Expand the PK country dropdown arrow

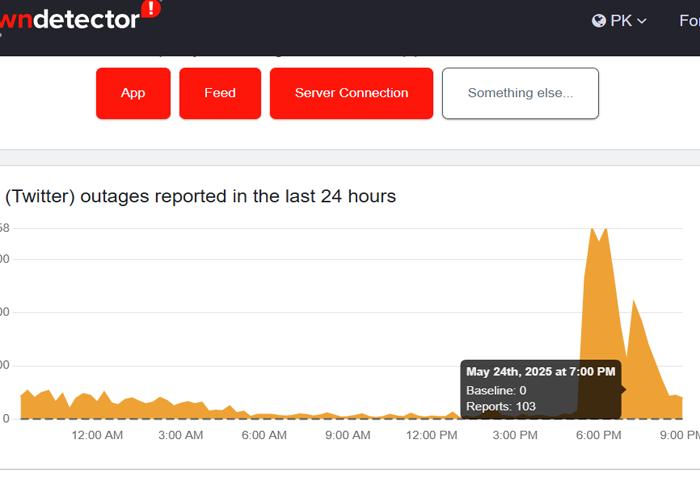click(642, 21)
